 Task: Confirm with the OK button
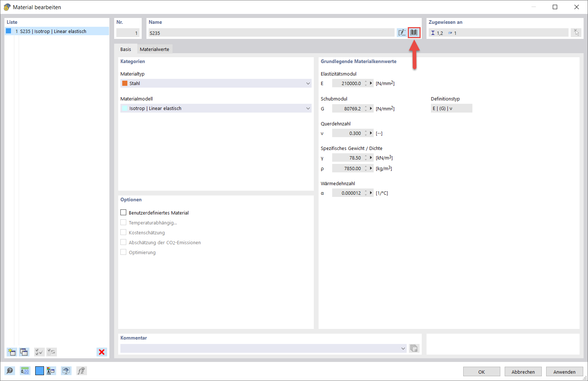click(482, 372)
